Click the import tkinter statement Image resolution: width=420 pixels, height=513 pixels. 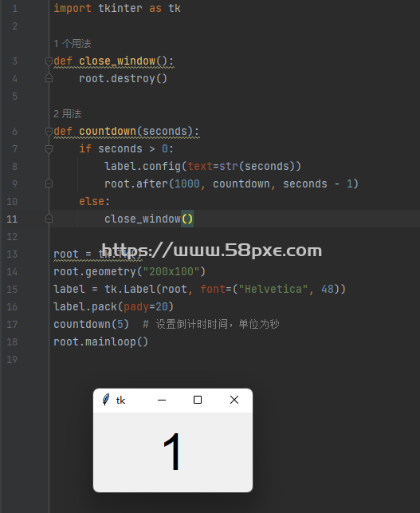tap(117, 8)
